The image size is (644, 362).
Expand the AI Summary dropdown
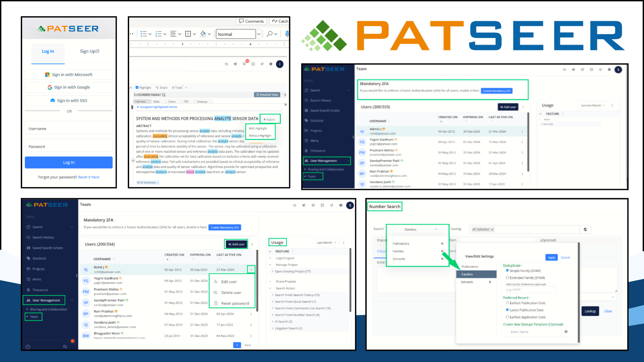(x=148, y=183)
